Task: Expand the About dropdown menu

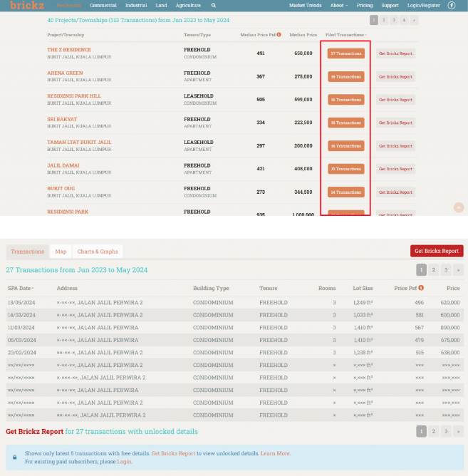Action: tap(339, 6)
